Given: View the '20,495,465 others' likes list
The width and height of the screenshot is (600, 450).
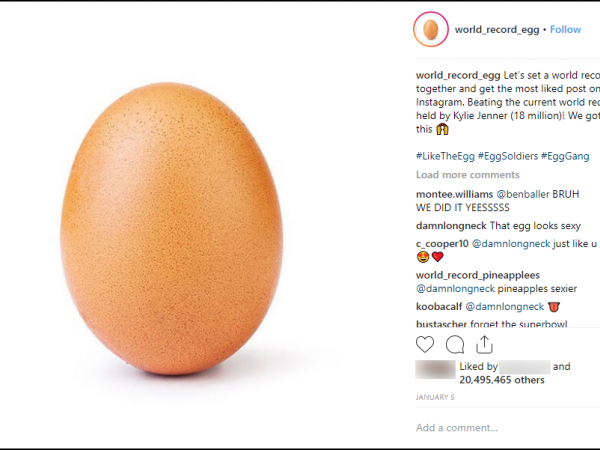Looking at the screenshot, I should [500, 380].
